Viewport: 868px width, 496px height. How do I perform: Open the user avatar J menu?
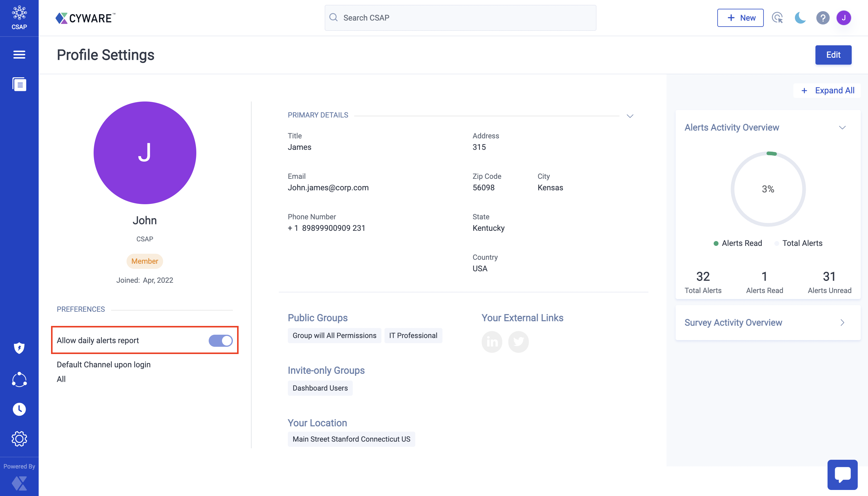pyautogui.click(x=843, y=18)
